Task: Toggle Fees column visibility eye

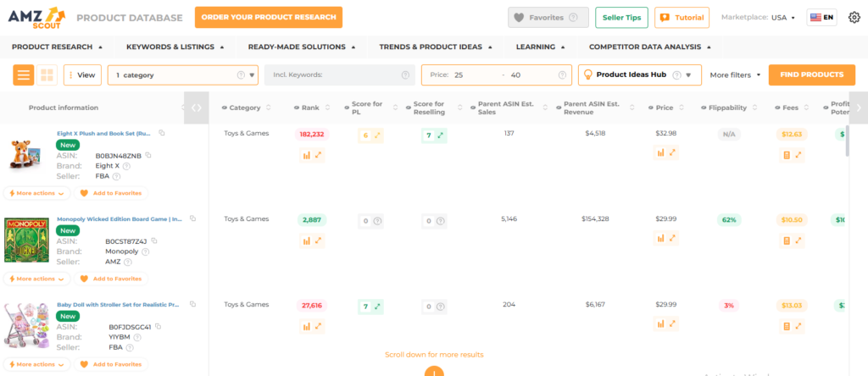Action: tap(778, 108)
